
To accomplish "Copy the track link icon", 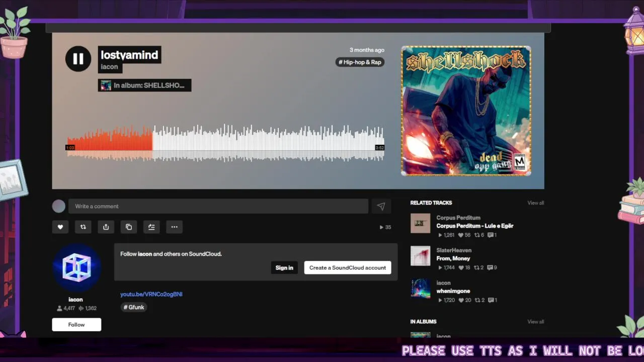I will (x=129, y=227).
